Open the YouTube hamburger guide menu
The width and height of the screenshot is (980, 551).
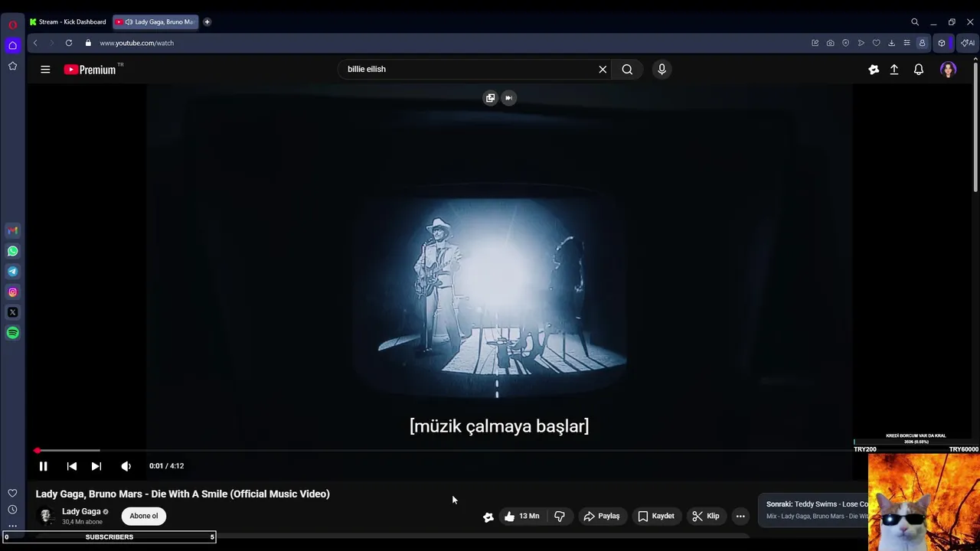coord(45,70)
